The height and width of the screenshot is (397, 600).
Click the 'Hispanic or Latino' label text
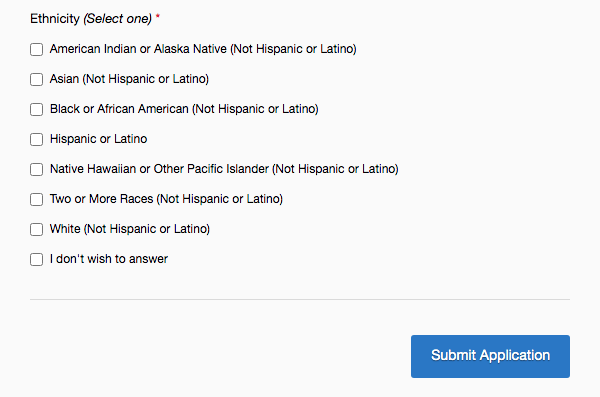98,139
